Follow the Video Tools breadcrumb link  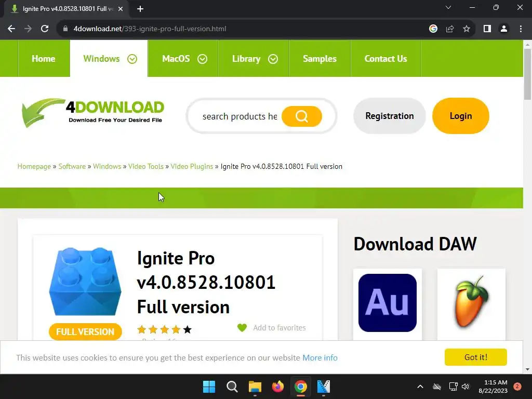coord(146,166)
